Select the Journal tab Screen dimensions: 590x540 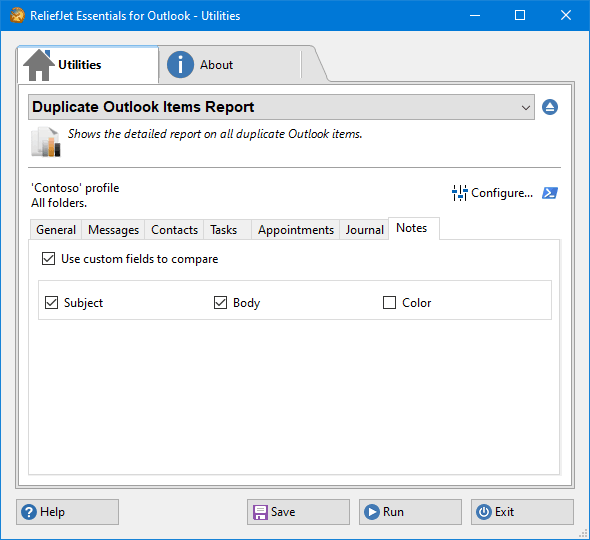tap(364, 230)
